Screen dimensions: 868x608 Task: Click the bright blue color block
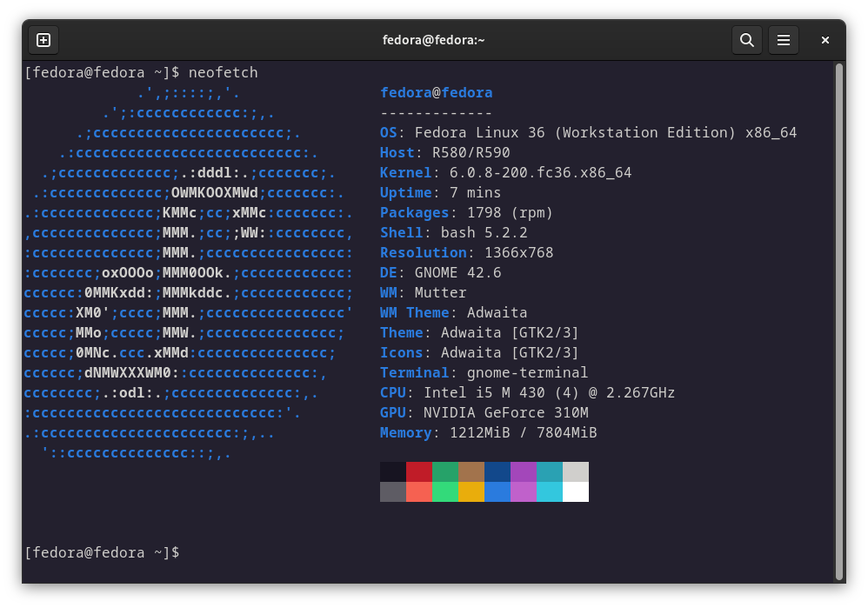[497, 491]
